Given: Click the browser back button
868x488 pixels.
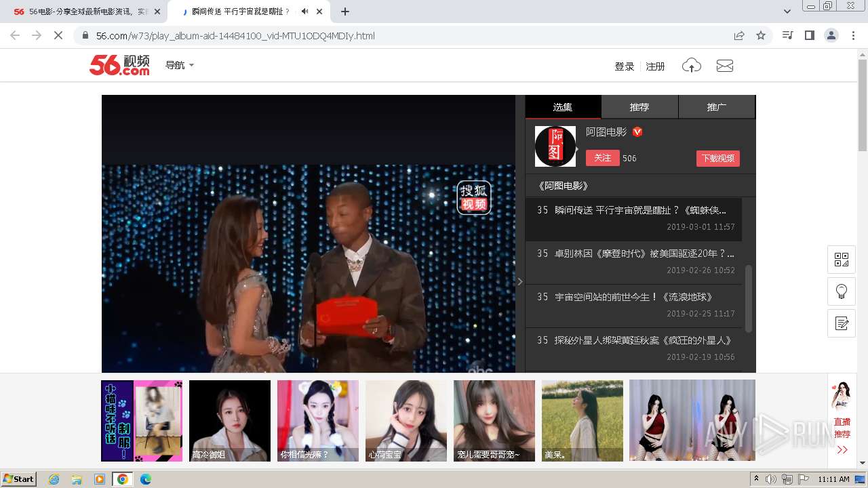Looking at the screenshot, I should click(x=15, y=35).
